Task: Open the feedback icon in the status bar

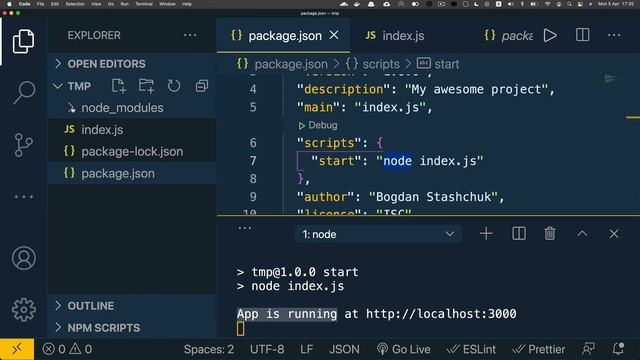Action: point(588,349)
